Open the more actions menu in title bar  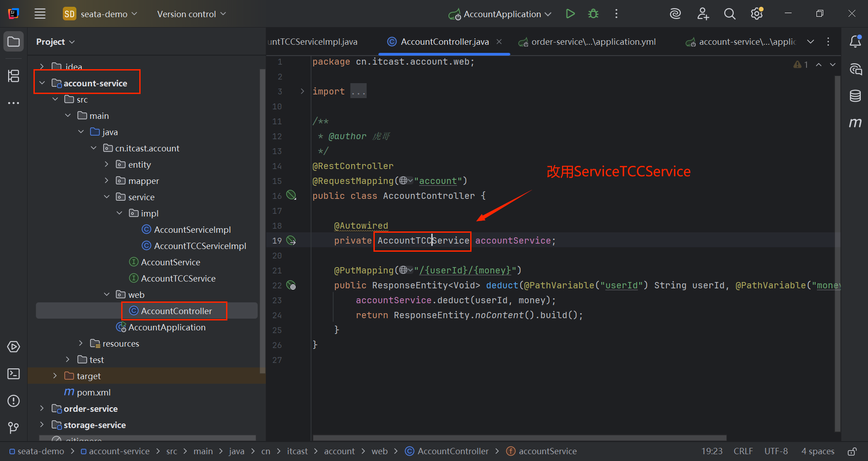coord(616,14)
